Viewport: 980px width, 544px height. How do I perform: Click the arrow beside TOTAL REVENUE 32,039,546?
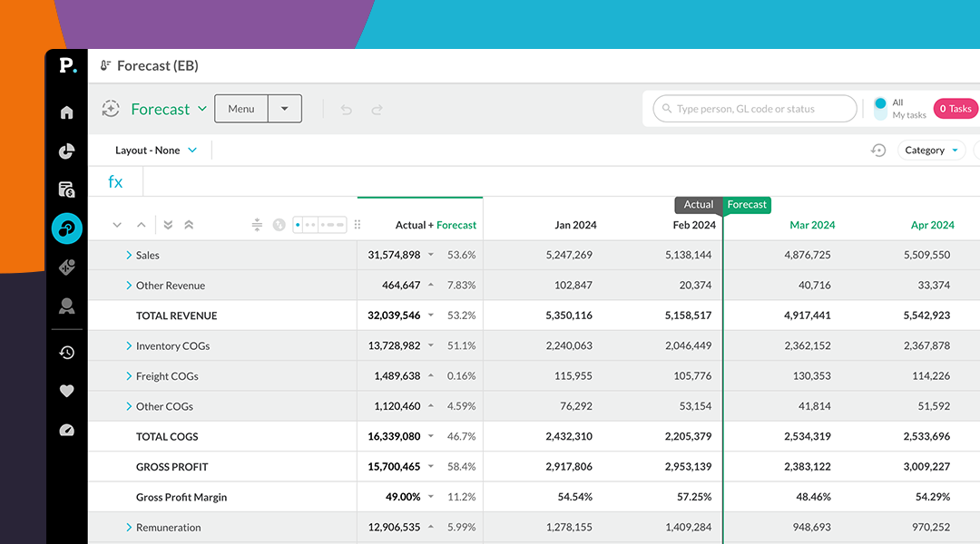click(431, 316)
